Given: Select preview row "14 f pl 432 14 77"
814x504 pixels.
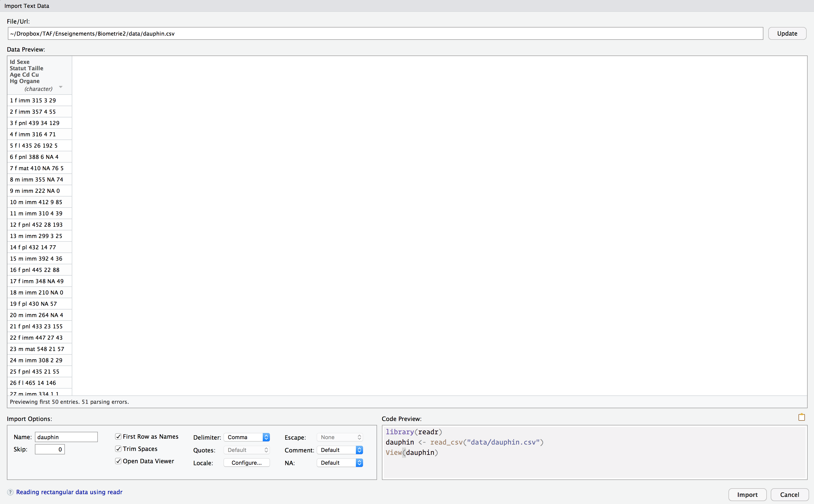Looking at the screenshot, I should (x=39, y=247).
